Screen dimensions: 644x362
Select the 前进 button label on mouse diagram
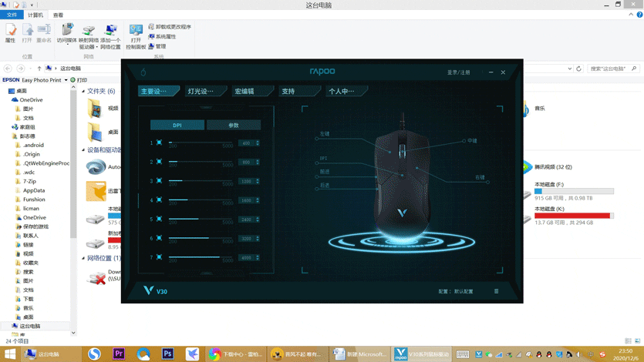coord(325,172)
